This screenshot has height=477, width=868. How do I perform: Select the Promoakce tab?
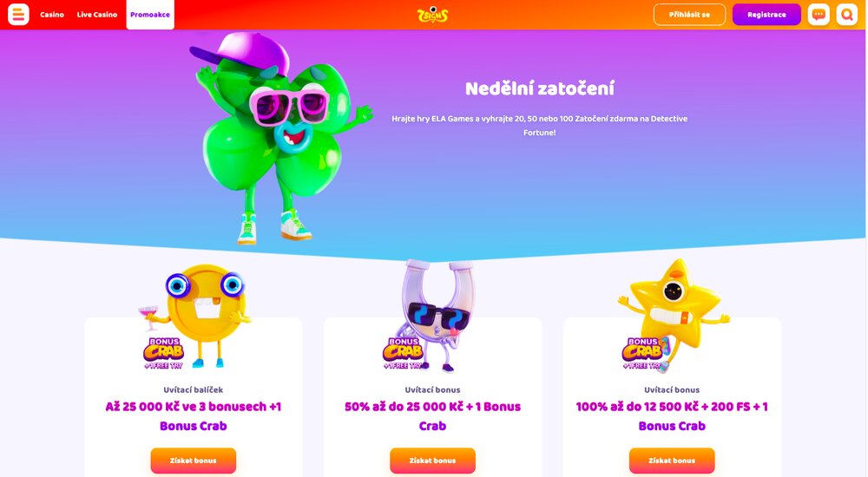[150, 15]
